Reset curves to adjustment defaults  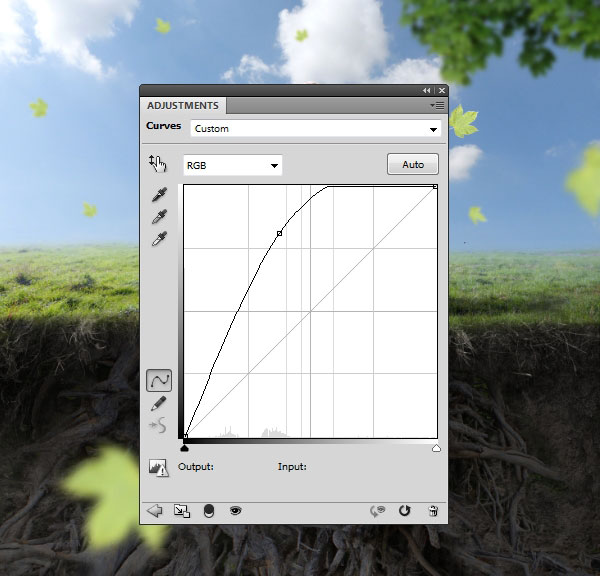coord(404,511)
